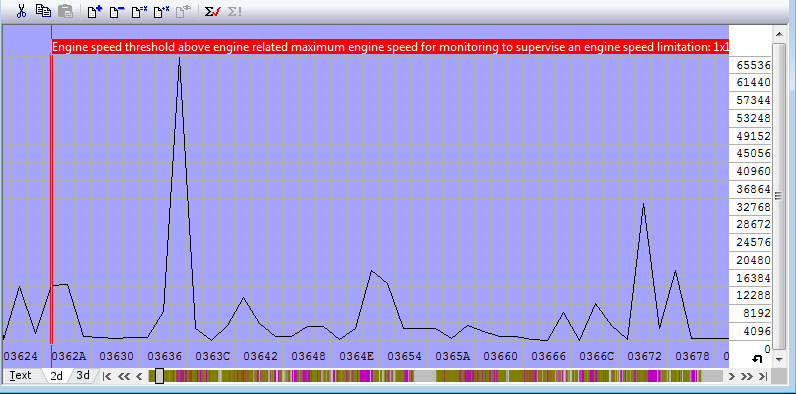The width and height of the screenshot is (796, 394).
Task: Click the 32768 value on the axis
Action: pyautogui.click(x=754, y=207)
